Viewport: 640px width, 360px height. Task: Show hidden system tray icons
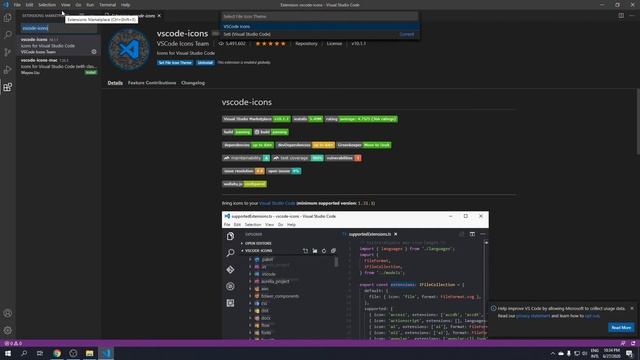553,353
